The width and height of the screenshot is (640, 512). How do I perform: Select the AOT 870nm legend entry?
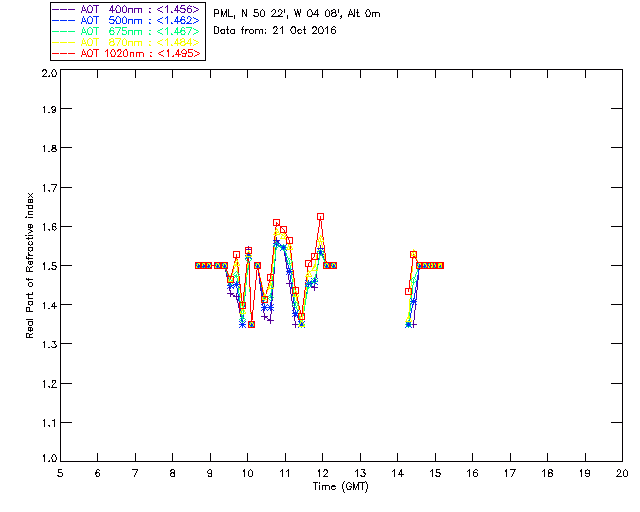click(x=126, y=42)
